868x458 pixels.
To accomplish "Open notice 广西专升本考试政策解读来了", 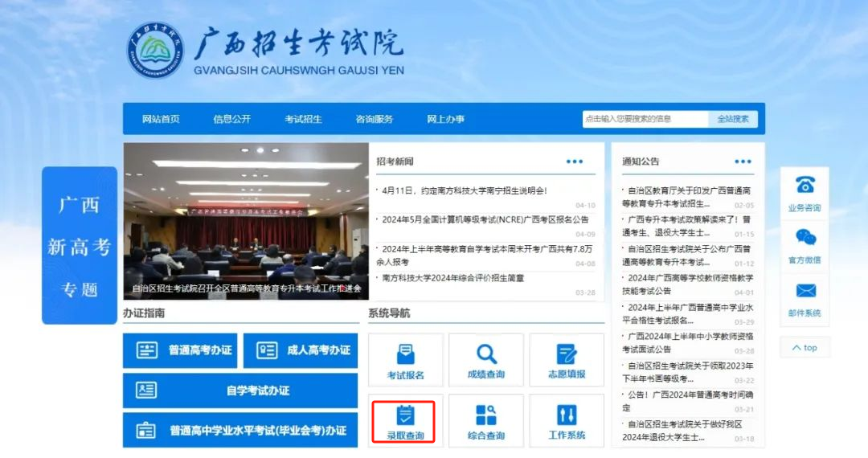I will (x=686, y=226).
